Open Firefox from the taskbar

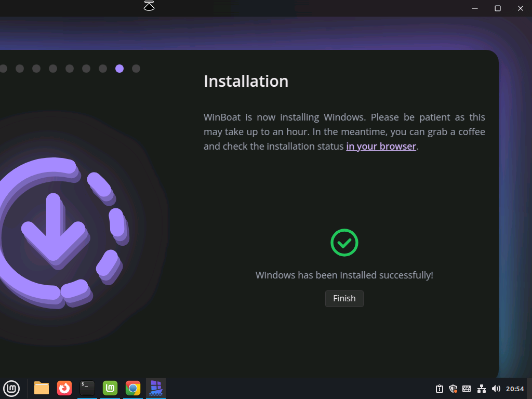(64, 388)
